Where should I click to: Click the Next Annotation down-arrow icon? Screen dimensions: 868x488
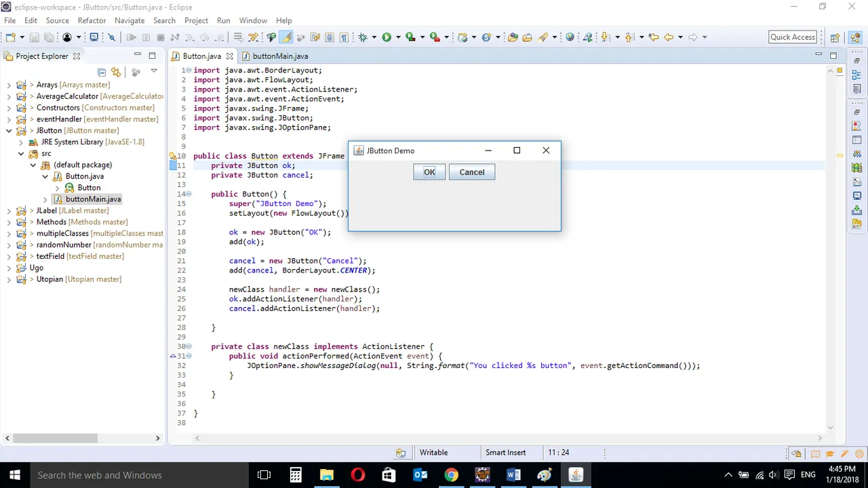[606, 37]
